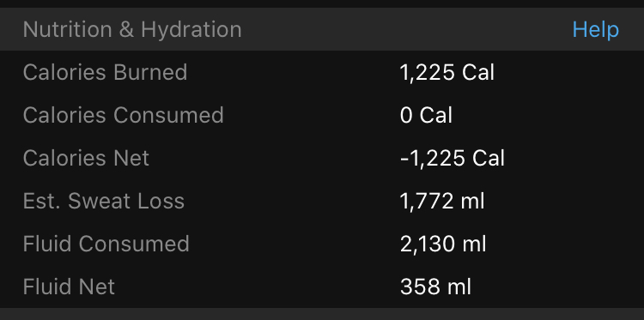This screenshot has height=320, width=644.
Task: Select the 1,225 Cal burned value
Action: 447,73
